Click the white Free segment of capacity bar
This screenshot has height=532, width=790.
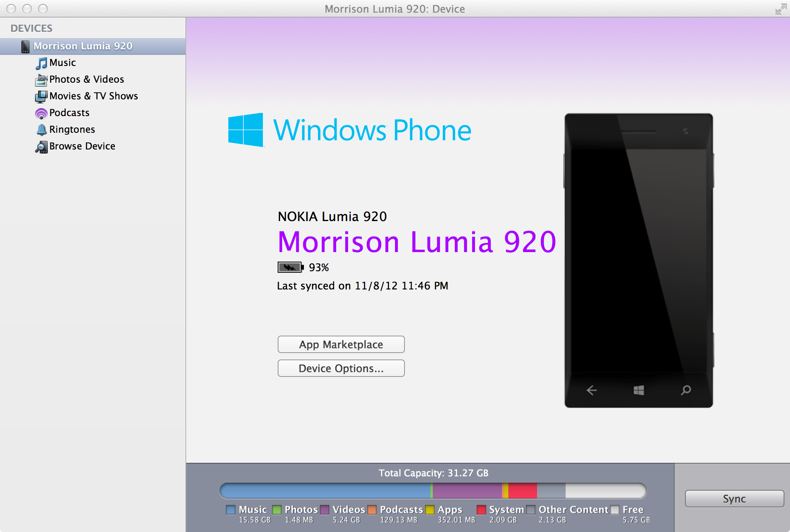point(606,491)
